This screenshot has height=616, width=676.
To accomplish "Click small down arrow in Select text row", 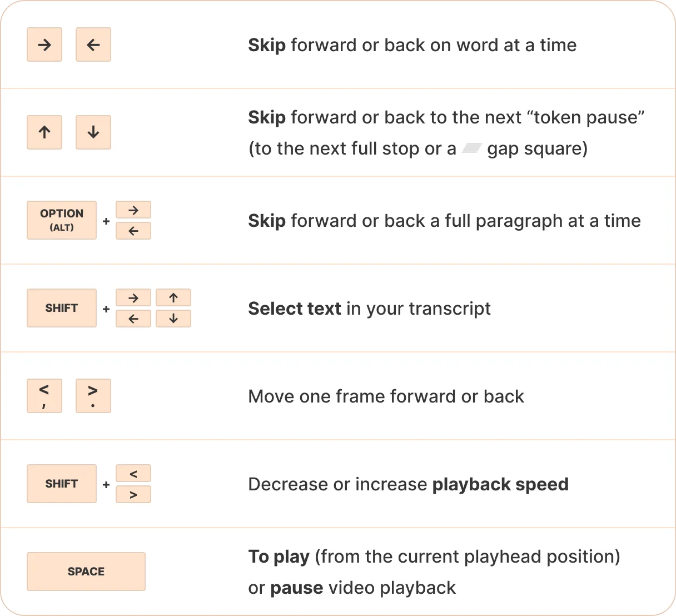I will [x=173, y=319].
